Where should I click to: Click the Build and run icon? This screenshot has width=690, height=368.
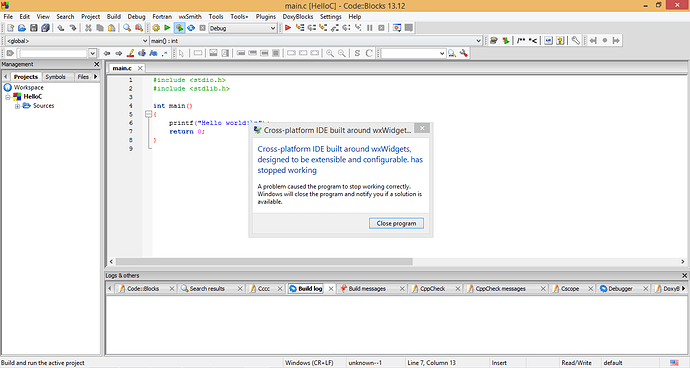(x=179, y=28)
